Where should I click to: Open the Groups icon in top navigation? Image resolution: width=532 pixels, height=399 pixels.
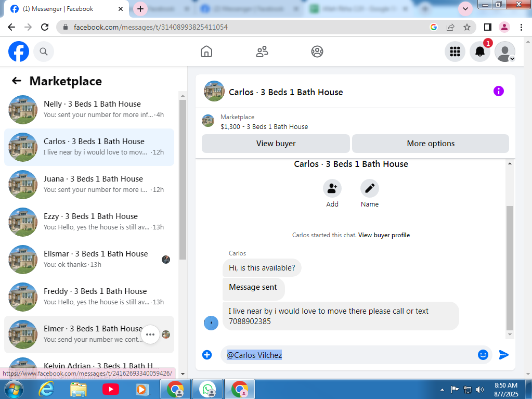(317, 52)
